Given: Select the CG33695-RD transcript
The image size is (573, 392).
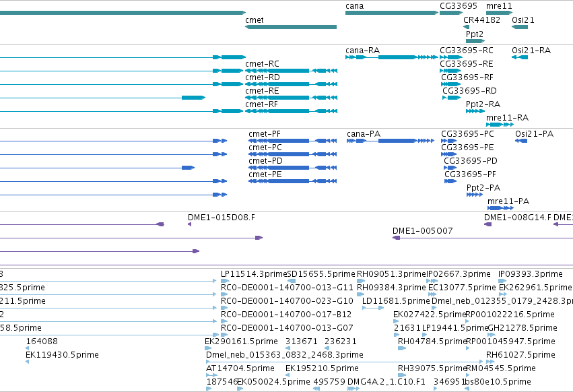Looking at the screenshot, I should pyautogui.click(x=452, y=98).
